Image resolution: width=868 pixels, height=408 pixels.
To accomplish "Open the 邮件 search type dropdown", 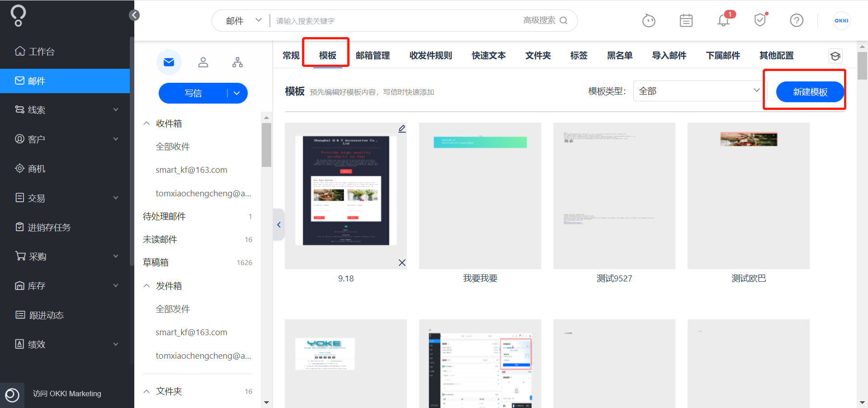I will [244, 21].
